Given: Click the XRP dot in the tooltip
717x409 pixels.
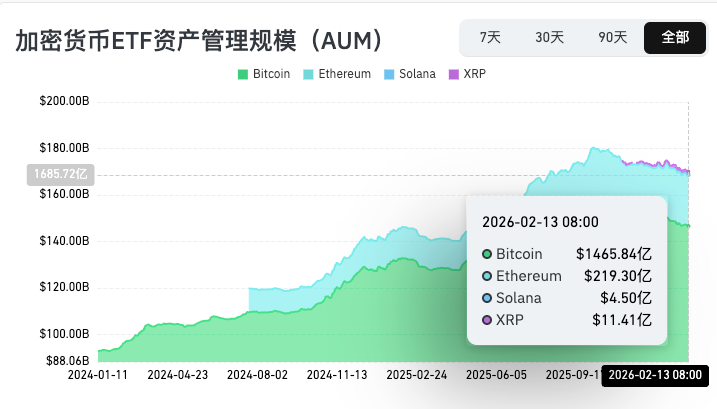Looking at the screenshot, I should click(487, 320).
